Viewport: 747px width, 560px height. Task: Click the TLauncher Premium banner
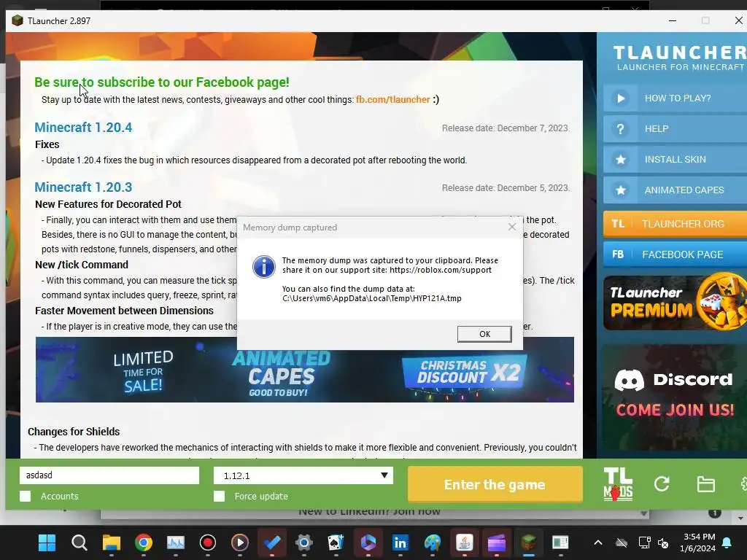coord(675,303)
